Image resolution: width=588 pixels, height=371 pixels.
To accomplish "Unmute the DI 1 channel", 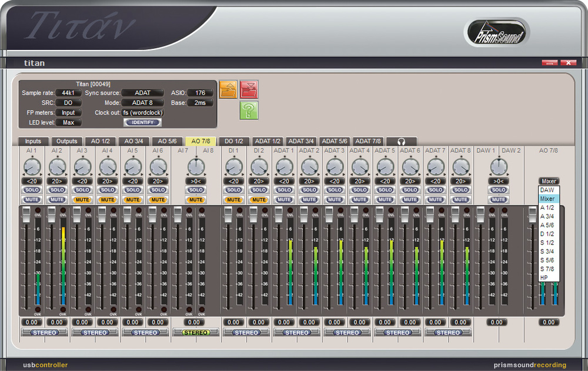I will [x=233, y=200].
